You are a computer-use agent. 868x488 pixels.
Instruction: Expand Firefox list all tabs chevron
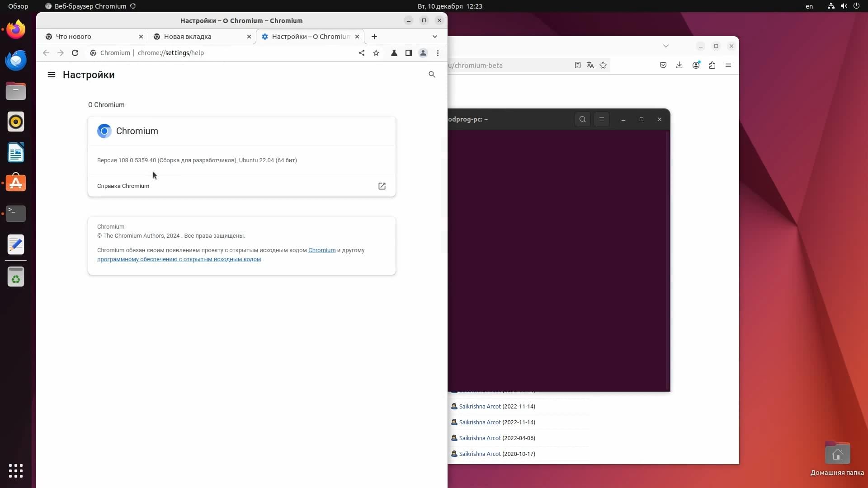666,46
